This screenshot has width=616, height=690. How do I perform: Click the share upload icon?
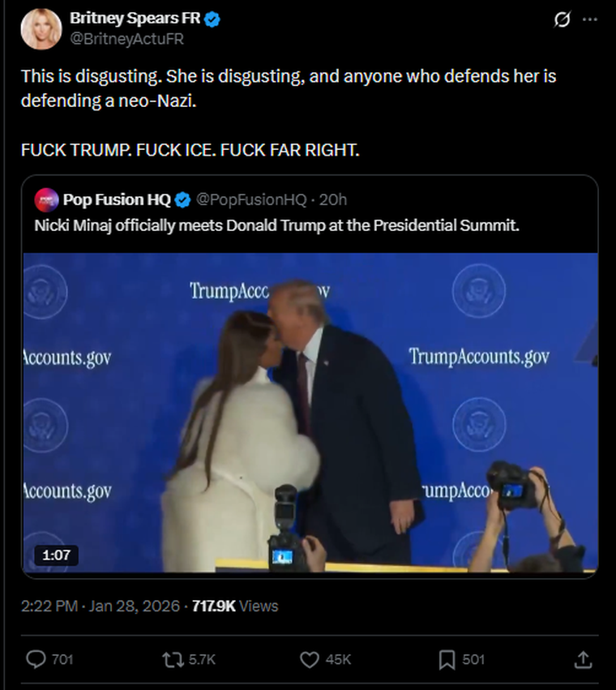[x=583, y=659]
